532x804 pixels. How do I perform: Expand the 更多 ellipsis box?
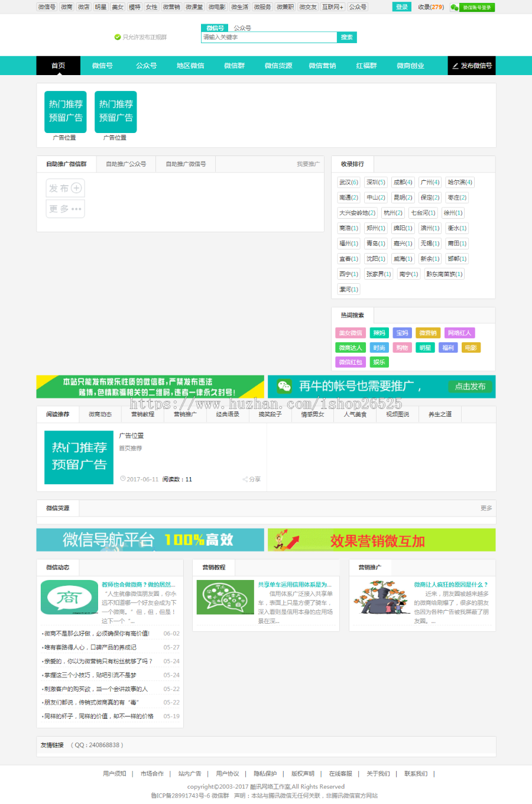coord(65,208)
